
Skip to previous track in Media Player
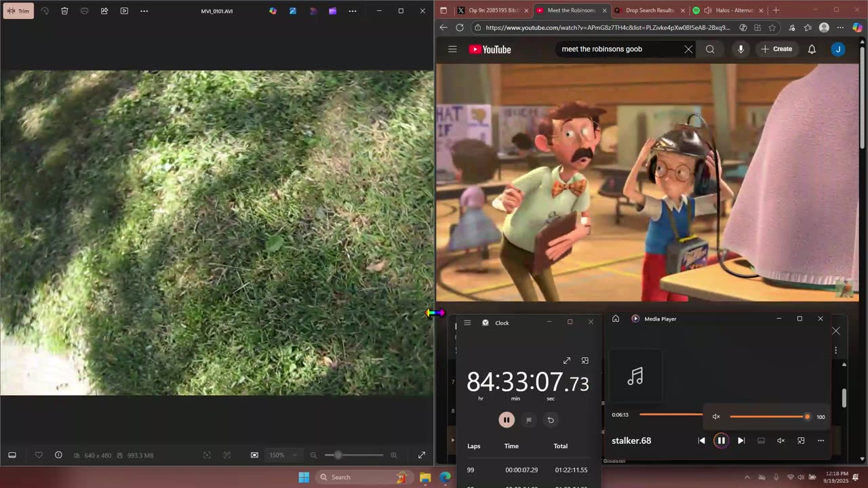[701, 441]
